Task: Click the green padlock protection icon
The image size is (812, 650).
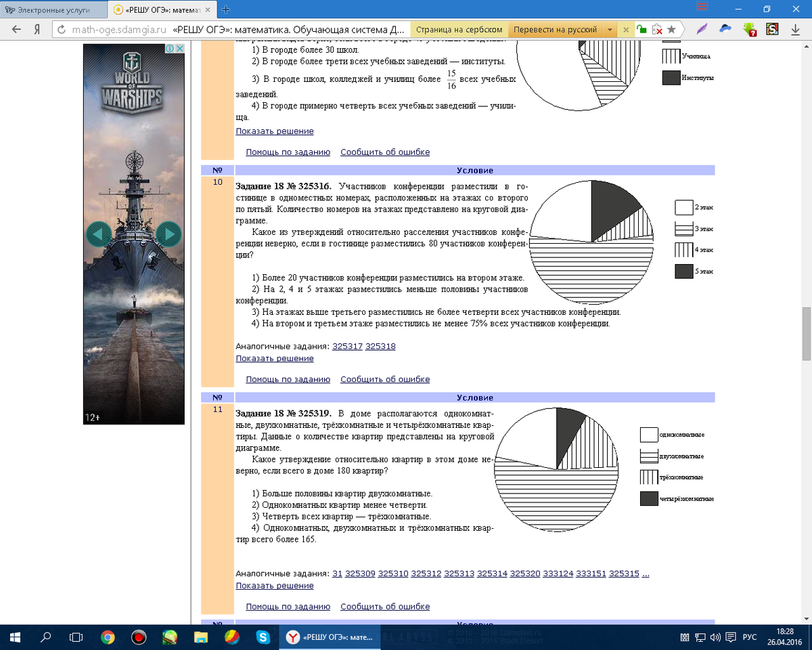Action: click(x=641, y=30)
